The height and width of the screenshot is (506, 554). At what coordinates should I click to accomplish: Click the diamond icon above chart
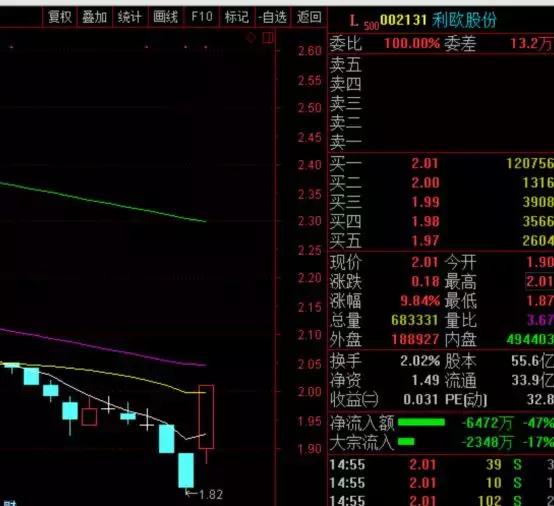(251, 37)
